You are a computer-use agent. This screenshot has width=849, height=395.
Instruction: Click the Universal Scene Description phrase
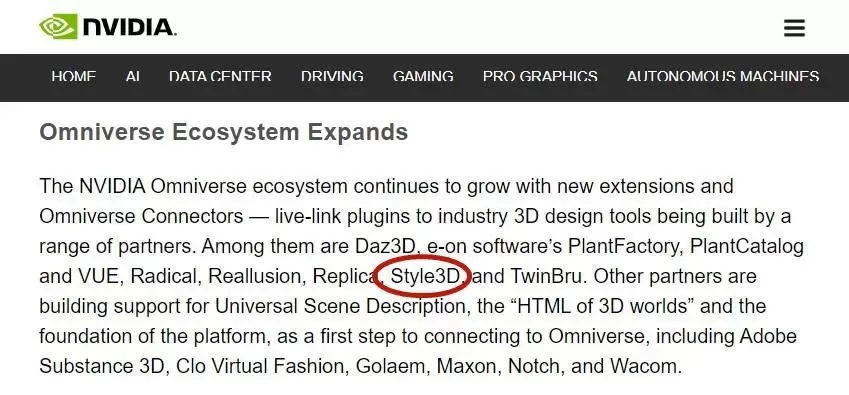click(340, 306)
